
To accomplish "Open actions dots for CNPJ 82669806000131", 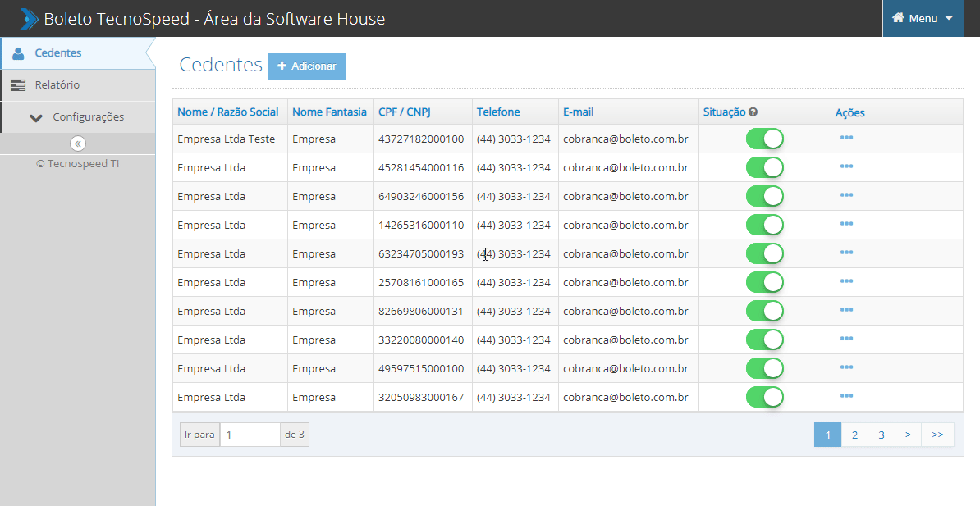I will [846, 310].
